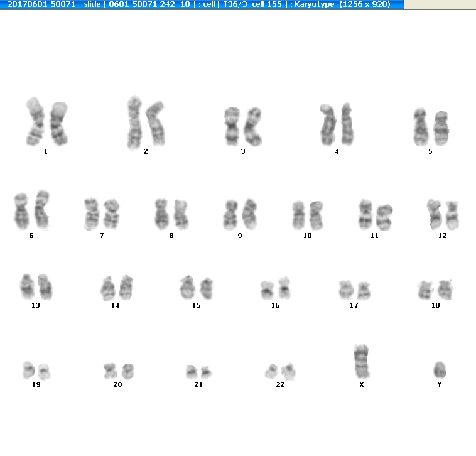Click the label '8' under chromosome pair
Viewport: 476px width, 456px height.
coord(171,236)
